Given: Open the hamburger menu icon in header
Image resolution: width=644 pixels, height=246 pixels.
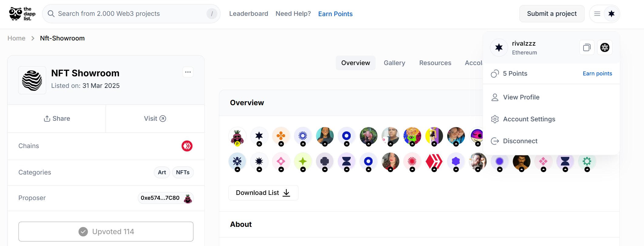Looking at the screenshot, I should point(597,14).
